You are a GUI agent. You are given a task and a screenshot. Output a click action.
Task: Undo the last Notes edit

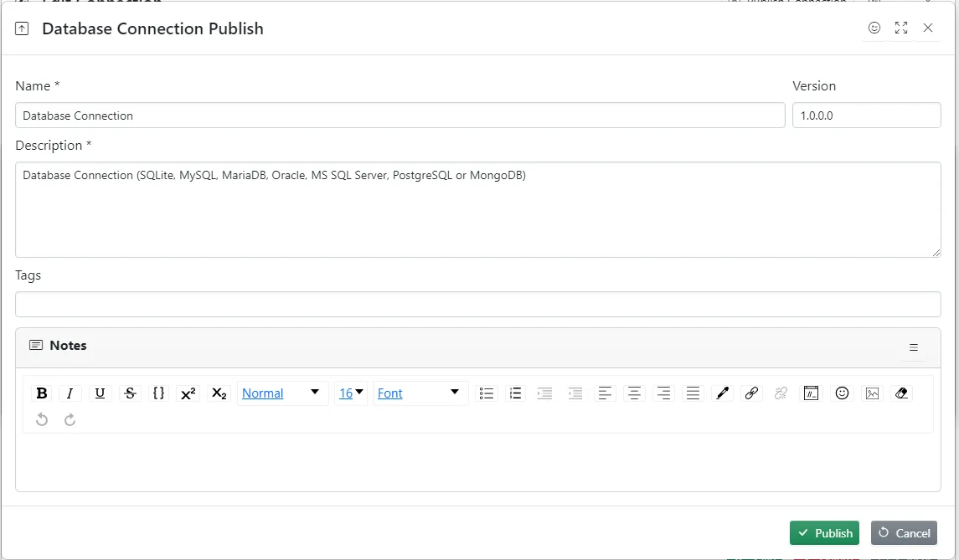tap(41, 419)
